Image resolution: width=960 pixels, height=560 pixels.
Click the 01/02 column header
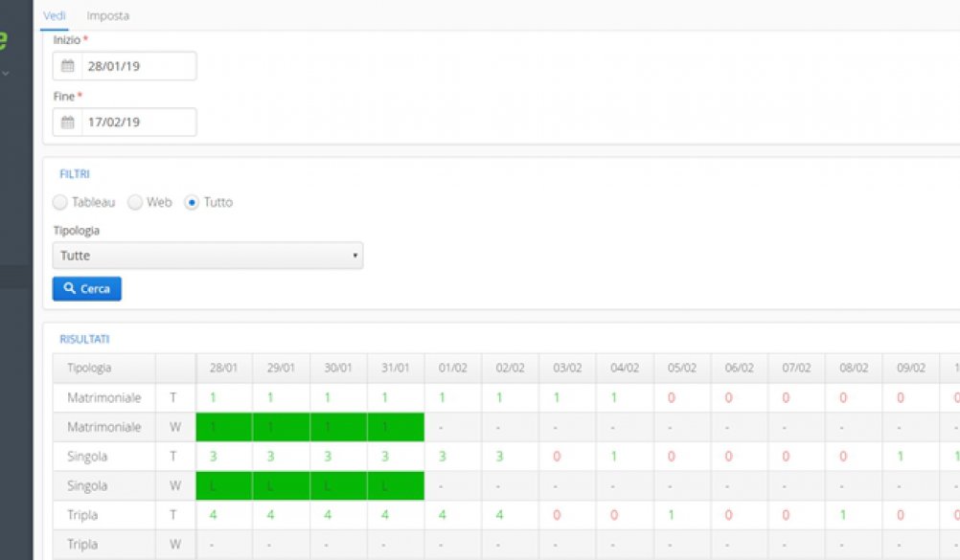click(453, 368)
